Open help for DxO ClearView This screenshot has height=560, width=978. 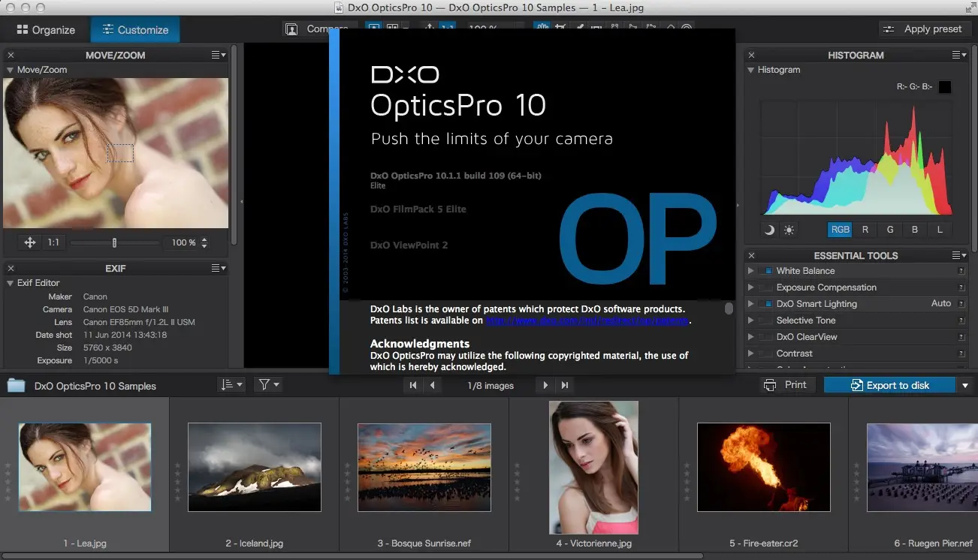(961, 337)
